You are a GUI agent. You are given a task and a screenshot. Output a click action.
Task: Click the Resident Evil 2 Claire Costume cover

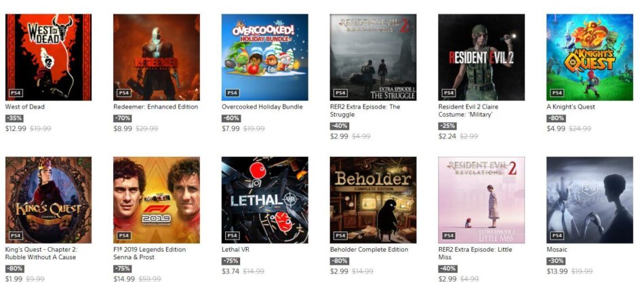481,57
